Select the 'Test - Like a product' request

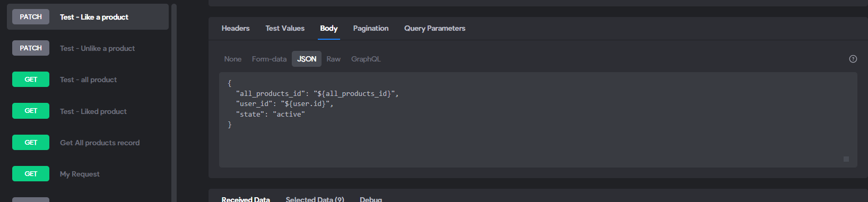(x=88, y=17)
